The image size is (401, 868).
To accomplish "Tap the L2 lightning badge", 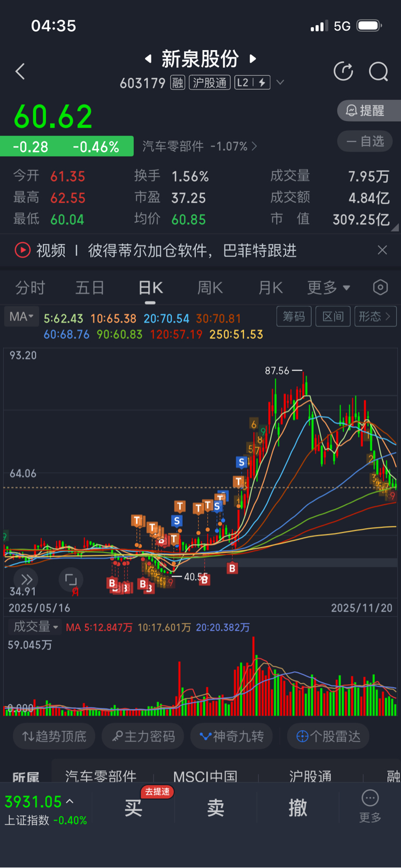I will 252,82.
